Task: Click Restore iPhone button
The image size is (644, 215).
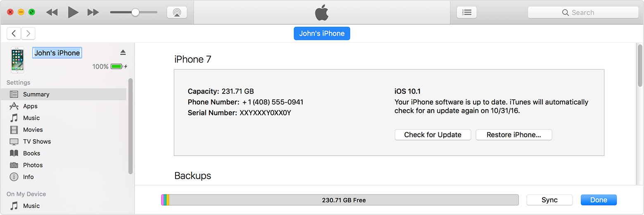Action: pyautogui.click(x=514, y=135)
